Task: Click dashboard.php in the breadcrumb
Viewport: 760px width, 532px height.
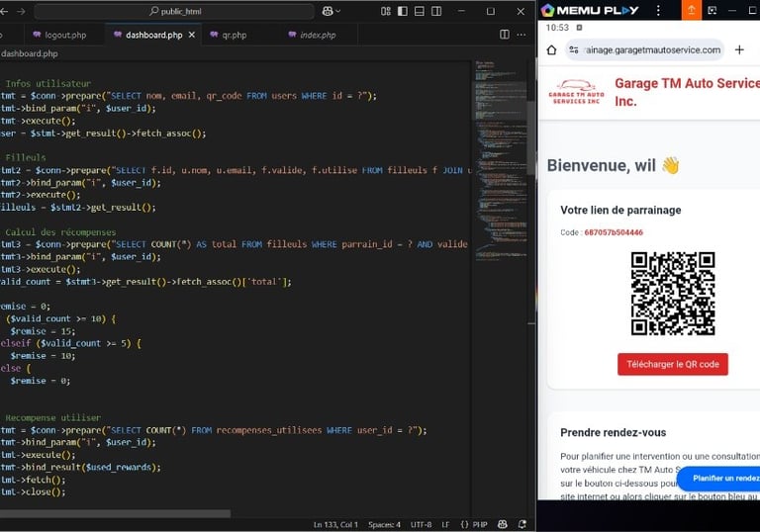Action: click(29, 53)
